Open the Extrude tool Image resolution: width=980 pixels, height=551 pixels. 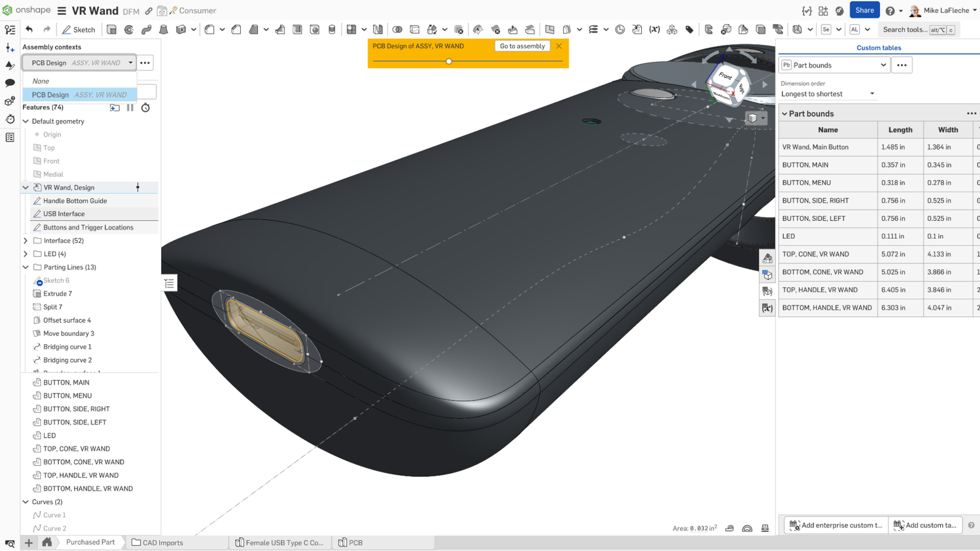tap(112, 29)
